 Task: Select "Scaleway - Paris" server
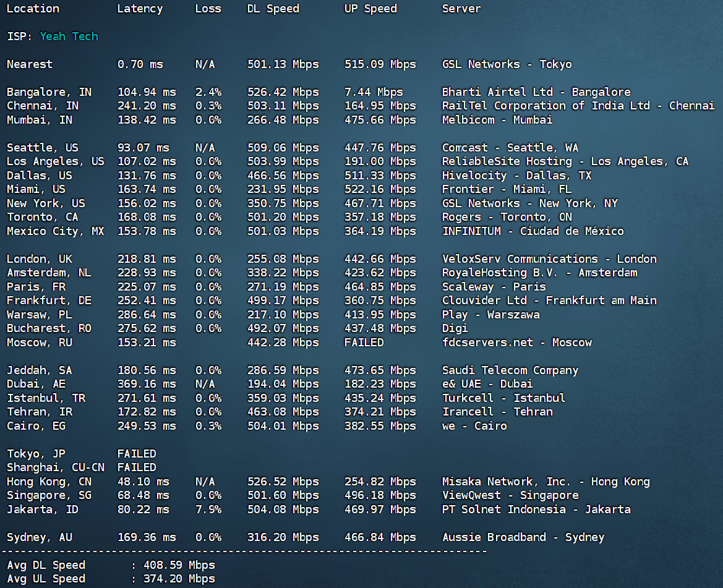click(x=494, y=287)
